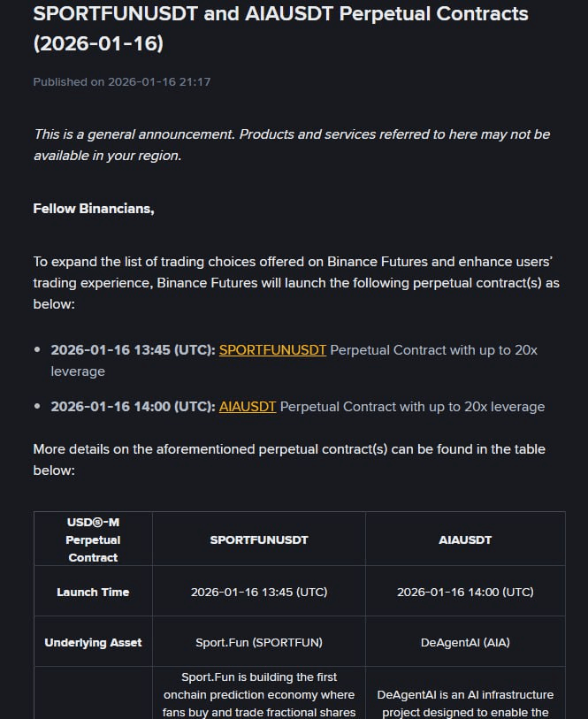Click the bold 14:00 (UTC) bullet date
588x719 pixels.
[133, 407]
